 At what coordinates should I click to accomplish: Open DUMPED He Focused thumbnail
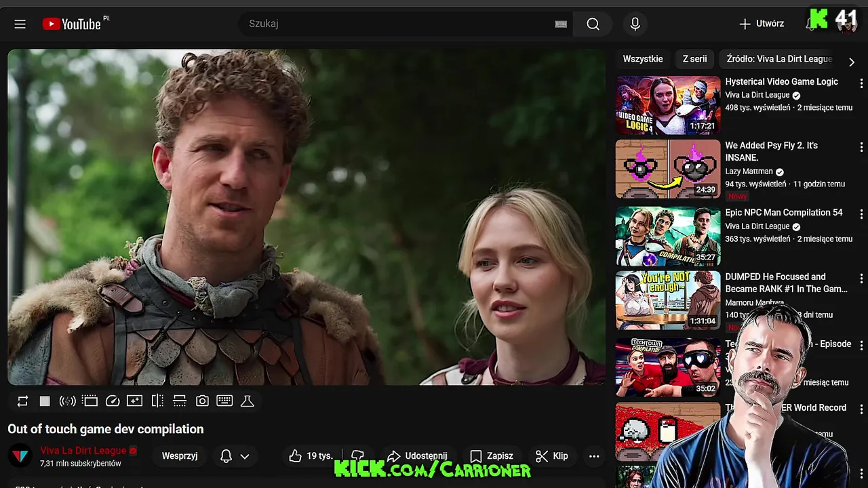pyautogui.click(x=668, y=300)
